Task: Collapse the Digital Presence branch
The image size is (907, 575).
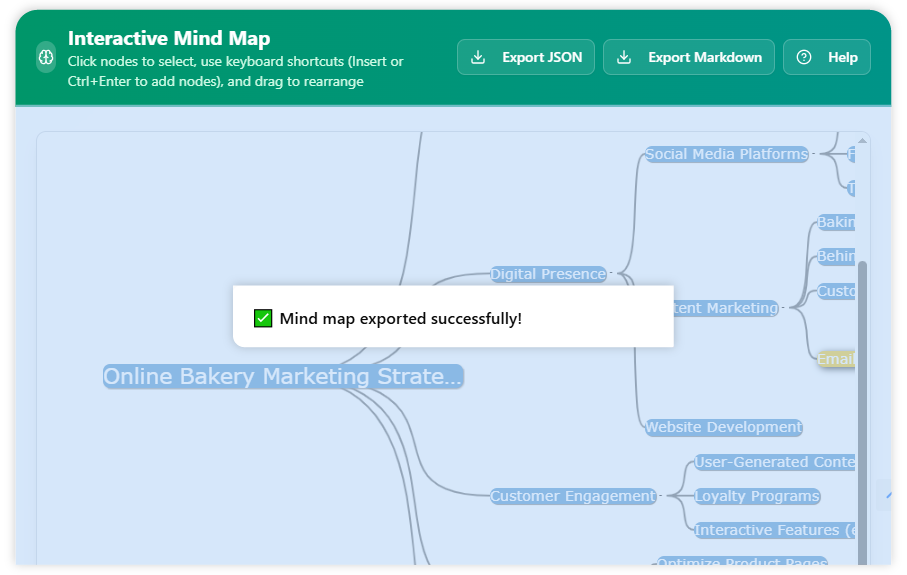Action: tap(613, 273)
